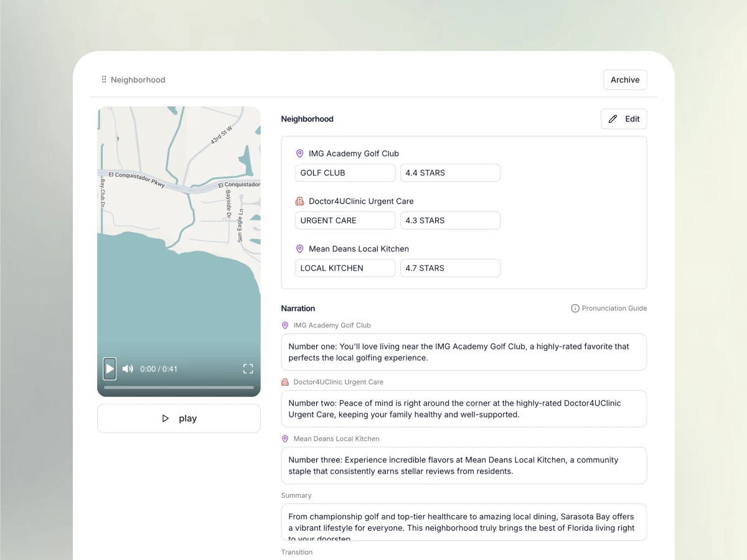Click the hospital icon above the Doctor4UClinic narration
The width and height of the screenshot is (747, 560).
pos(285,382)
